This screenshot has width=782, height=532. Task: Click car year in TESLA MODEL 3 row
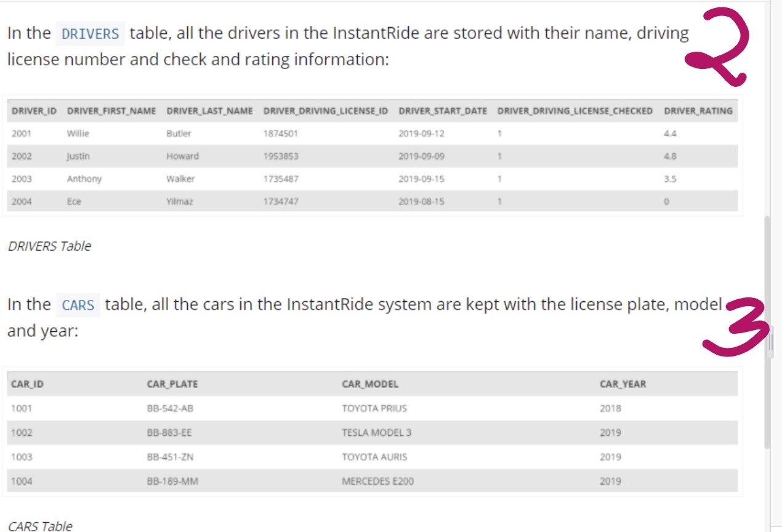pyautogui.click(x=611, y=433)
